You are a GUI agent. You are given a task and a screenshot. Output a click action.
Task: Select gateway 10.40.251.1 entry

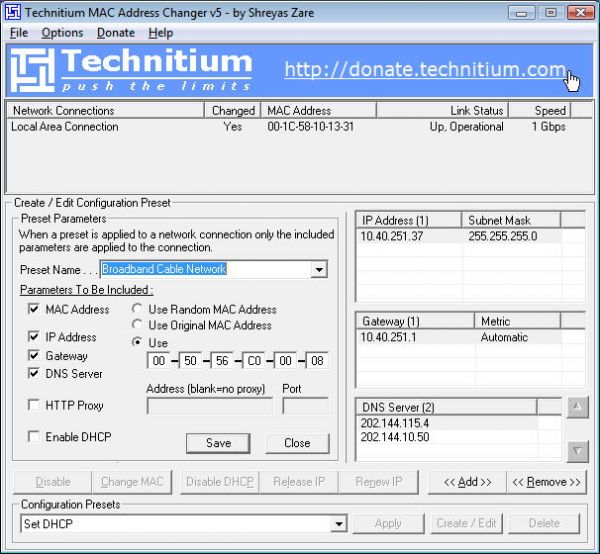tap(388, 337)
